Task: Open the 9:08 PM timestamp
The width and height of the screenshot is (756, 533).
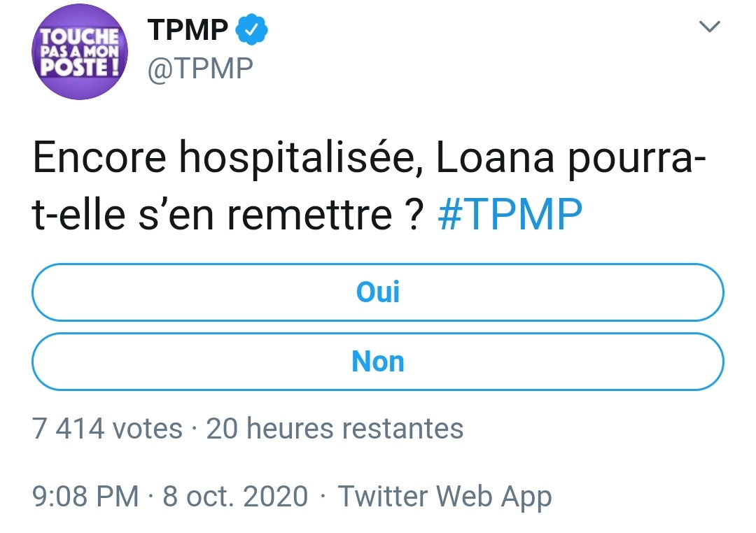Action: click(85, 497)
